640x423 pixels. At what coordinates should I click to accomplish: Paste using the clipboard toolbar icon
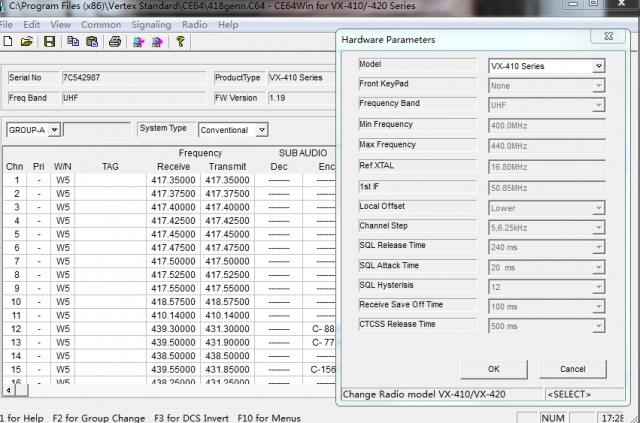(x=92, y=41)
